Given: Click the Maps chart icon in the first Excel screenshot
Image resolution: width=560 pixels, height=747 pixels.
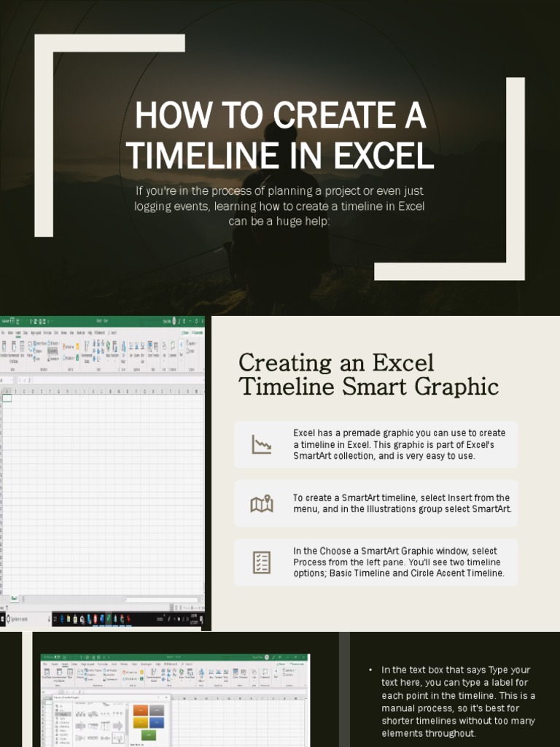Looking at the screenshot, I should 108,349.
